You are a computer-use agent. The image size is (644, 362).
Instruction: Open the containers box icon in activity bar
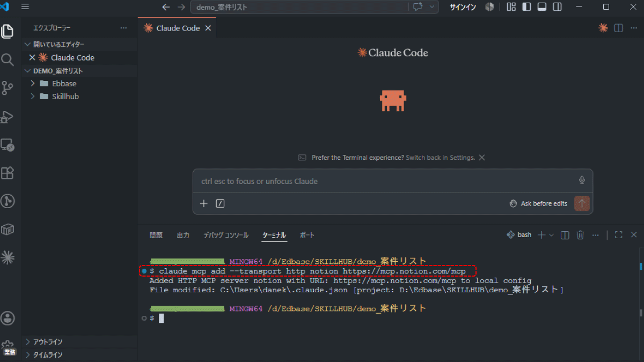[x=8, y=230]
